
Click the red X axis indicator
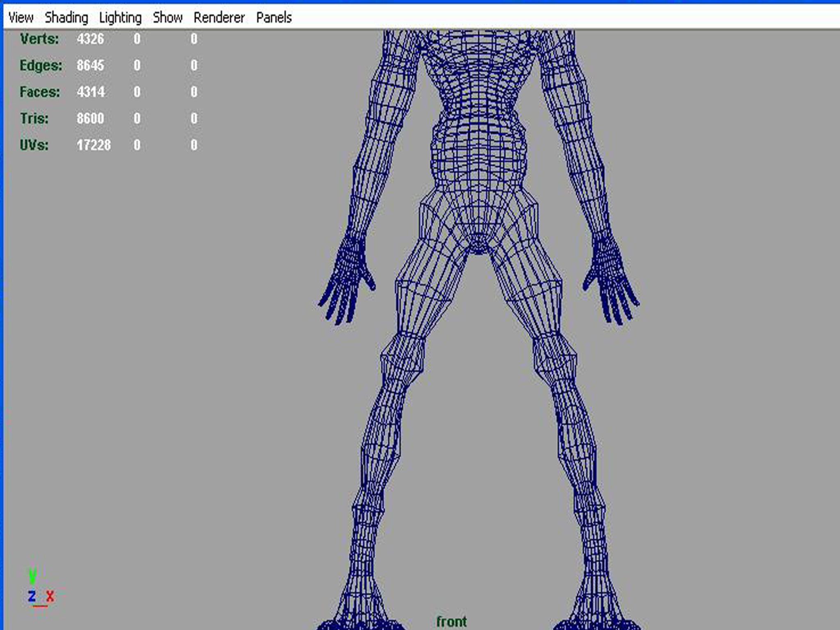coord(50,596)
